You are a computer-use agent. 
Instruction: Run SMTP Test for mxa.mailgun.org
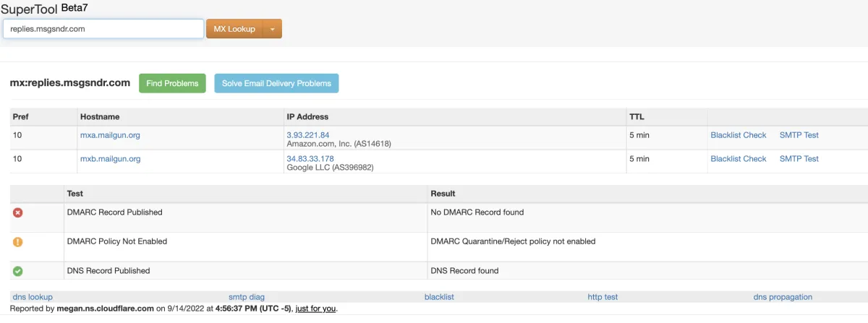pyautogui.click(x=799, y=135)
